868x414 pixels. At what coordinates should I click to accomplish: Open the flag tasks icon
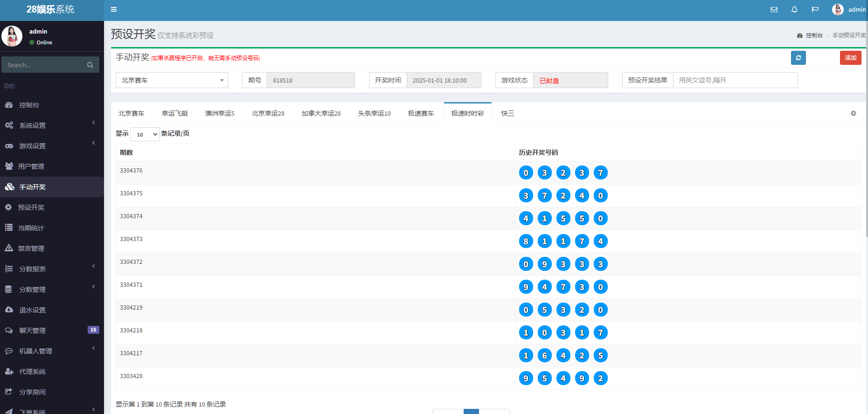[815, 9]
